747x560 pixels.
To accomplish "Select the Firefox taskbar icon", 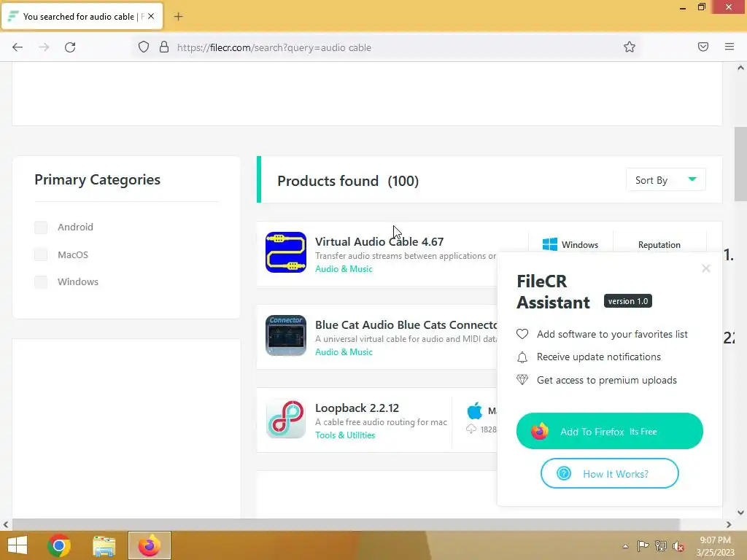I will 149,545.
